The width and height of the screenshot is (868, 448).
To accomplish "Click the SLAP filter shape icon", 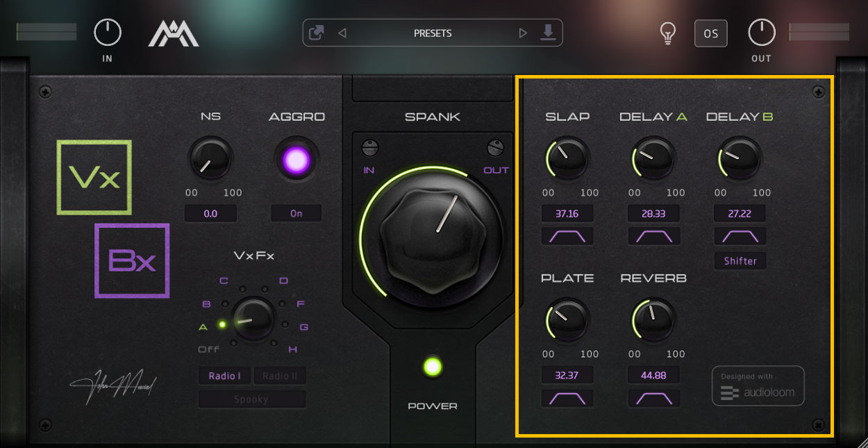I will pos(567,236).
